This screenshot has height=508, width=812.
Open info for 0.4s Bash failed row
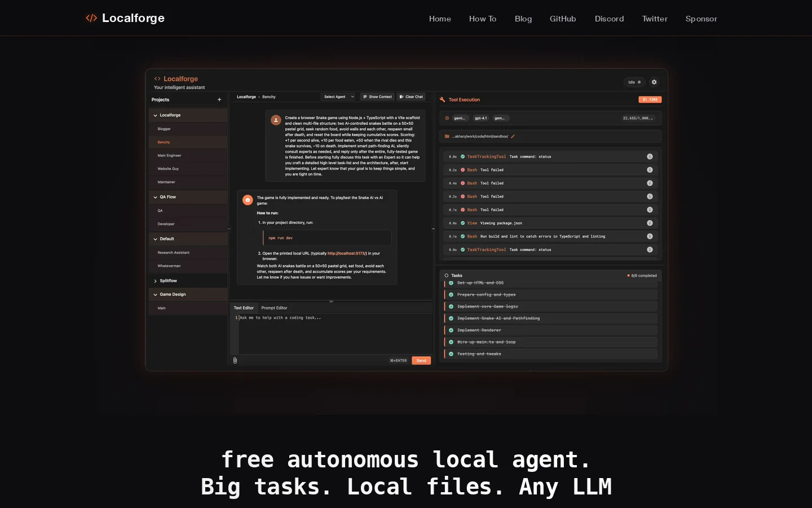click(650, 183)
